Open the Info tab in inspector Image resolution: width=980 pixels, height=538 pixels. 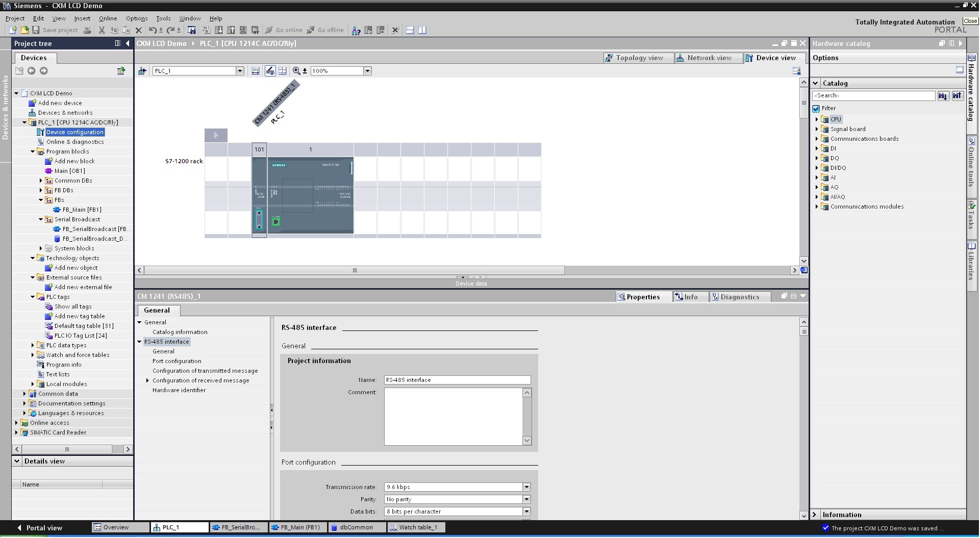(x=690, y=297)
